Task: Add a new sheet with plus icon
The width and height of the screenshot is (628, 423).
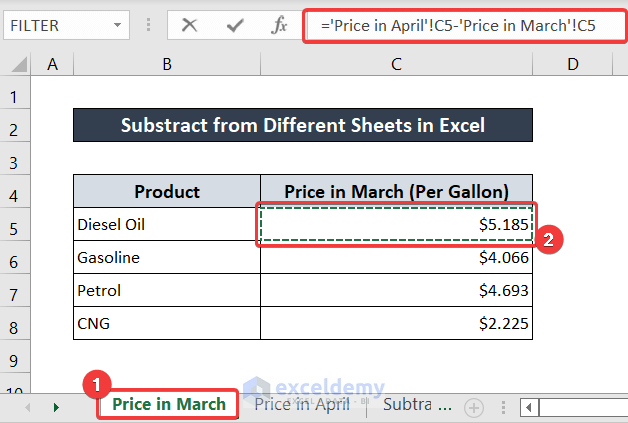Action: (474, 407)
